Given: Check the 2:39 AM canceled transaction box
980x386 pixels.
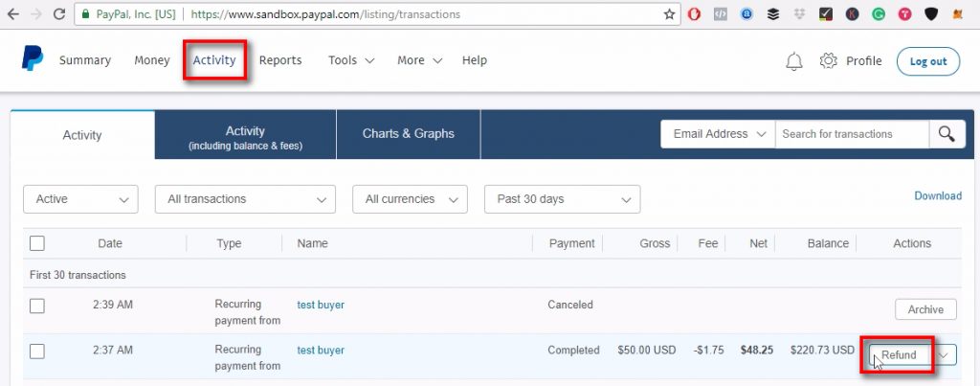Looking at the screenshot, I should coord(37,306).
